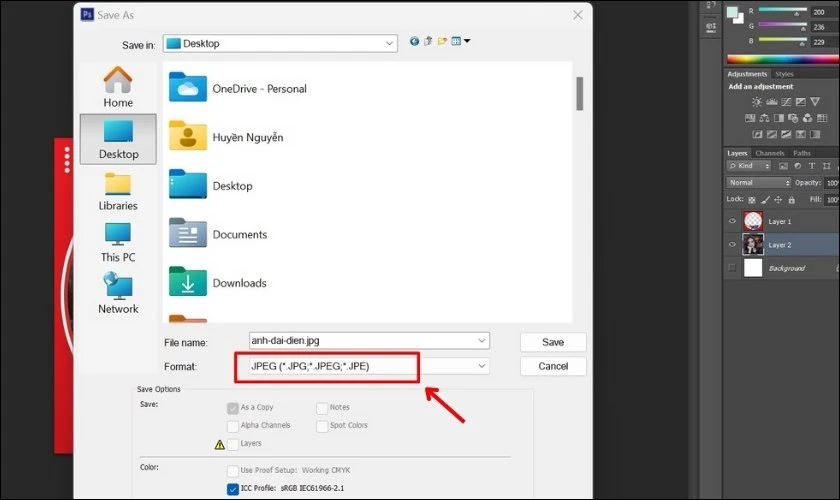
Task: Add a Gradient Map adjustment
Action: (815, 134)
